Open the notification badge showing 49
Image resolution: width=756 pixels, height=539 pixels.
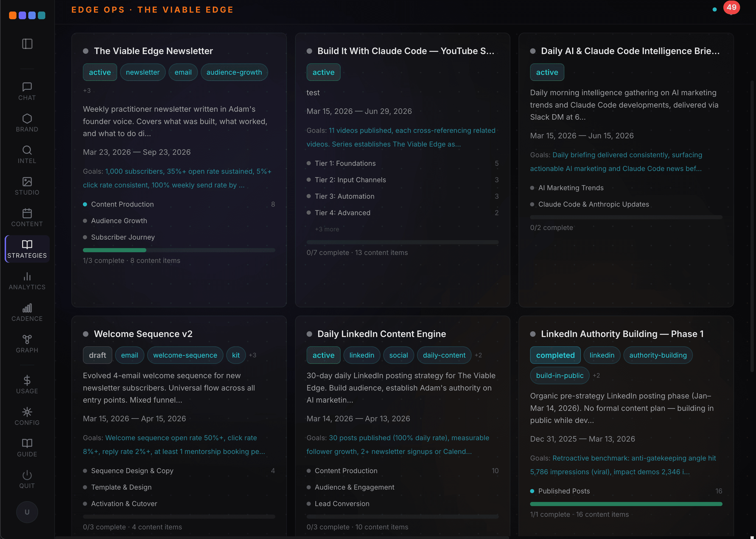click(x=731, y=7)
